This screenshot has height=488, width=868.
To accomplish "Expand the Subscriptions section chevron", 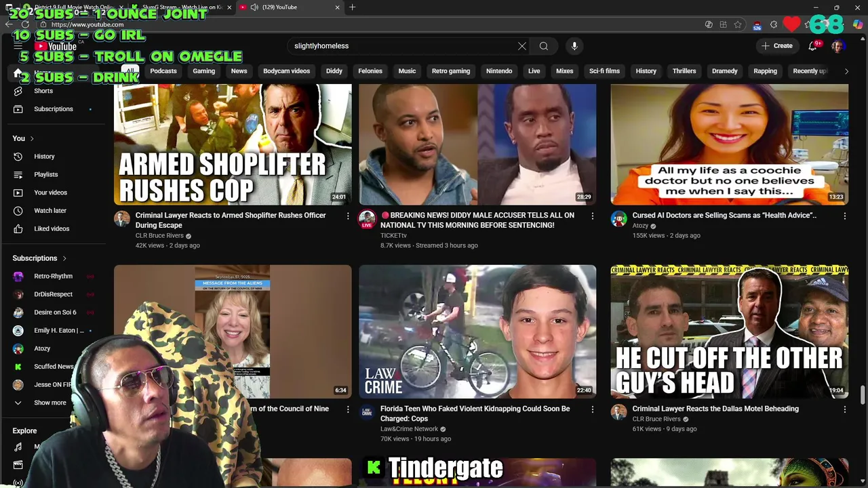I will [x=64, y=258].
